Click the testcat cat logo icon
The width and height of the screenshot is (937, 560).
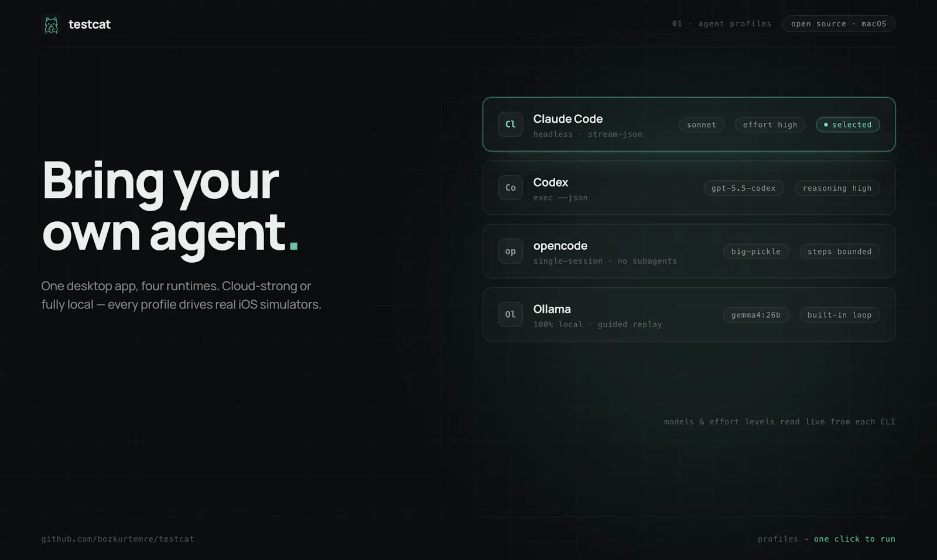tap(52, 25)
